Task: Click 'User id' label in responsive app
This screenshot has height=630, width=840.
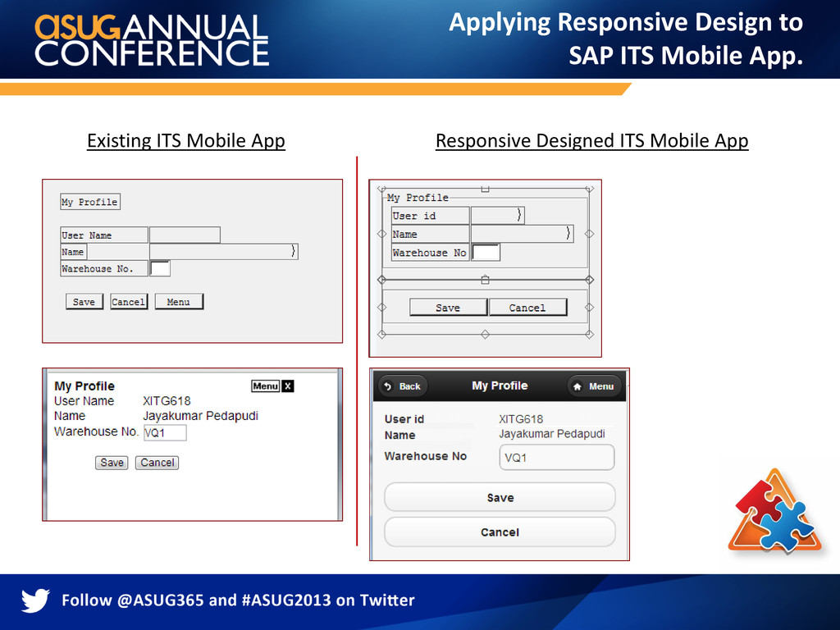Action: (x=404, y=419)
